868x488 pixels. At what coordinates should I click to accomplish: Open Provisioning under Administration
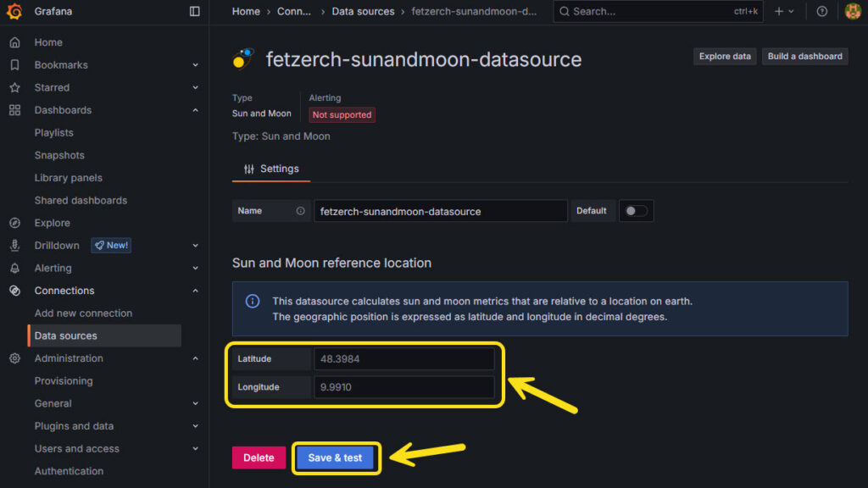64,381
